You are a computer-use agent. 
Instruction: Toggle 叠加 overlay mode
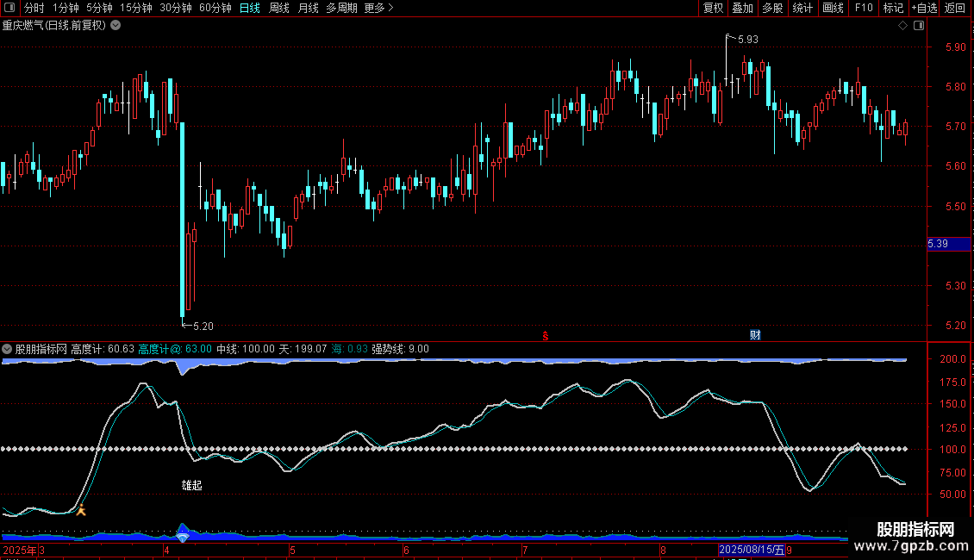point(742,8)
